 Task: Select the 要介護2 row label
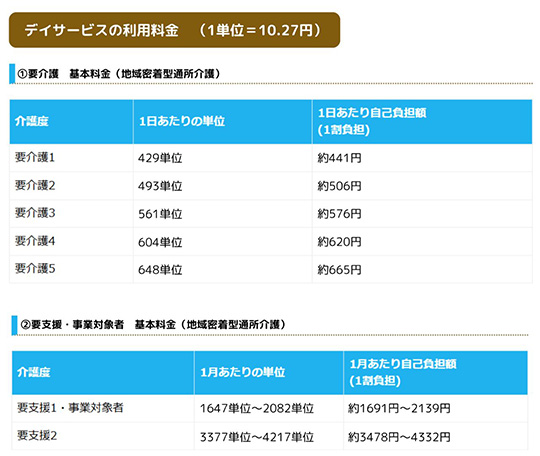click(35, 186)
